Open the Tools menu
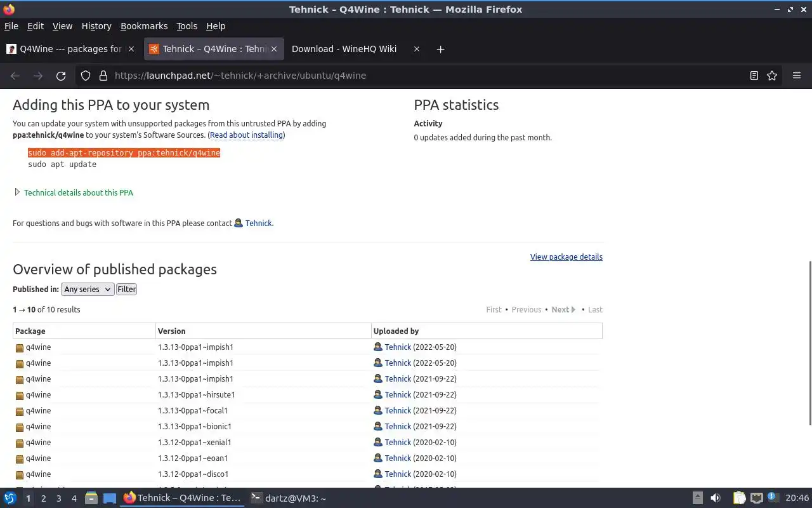The height and width of the screenshot is (508, 812). pos(187,26)
